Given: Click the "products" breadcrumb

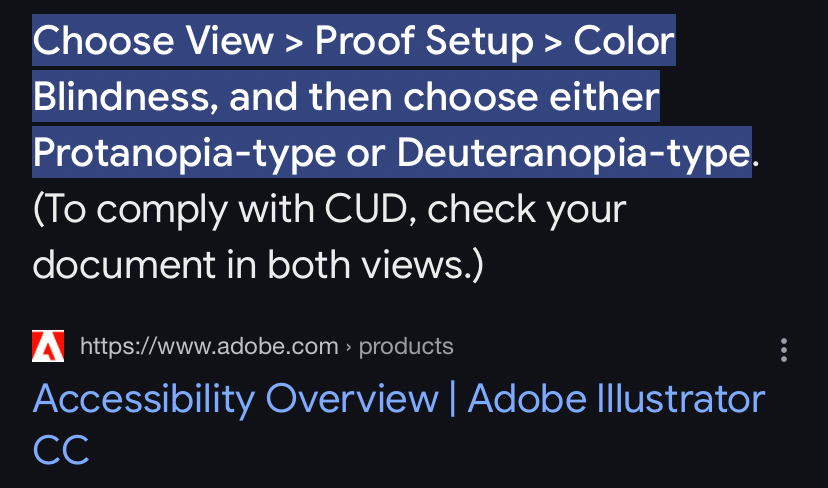Looking at the screenshot, I should point(406,347).
